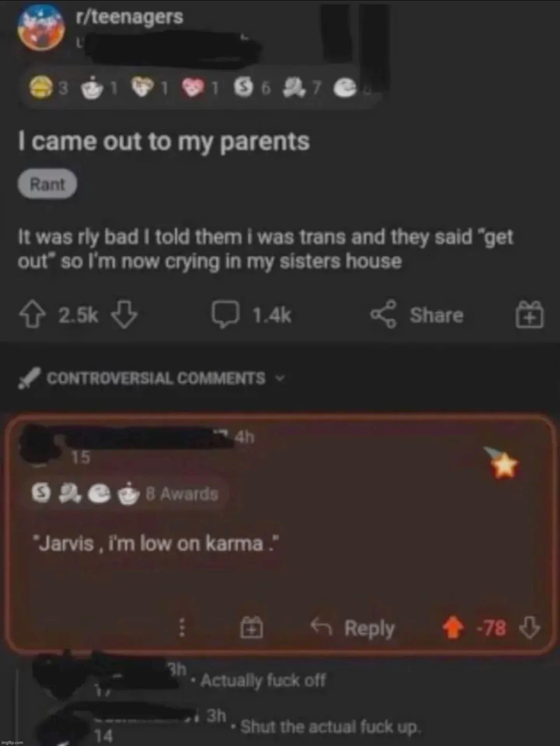Click the Share label on the post
Viewport: 560px width, 746px height.
click(437, 315)
